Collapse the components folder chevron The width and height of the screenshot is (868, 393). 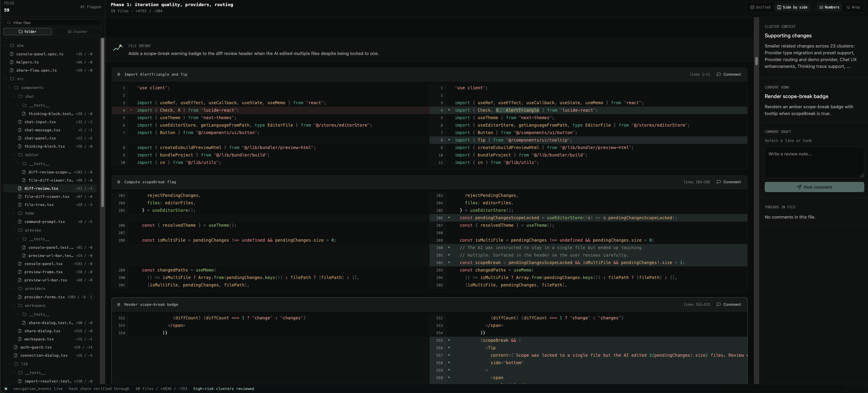pos(10,88)
